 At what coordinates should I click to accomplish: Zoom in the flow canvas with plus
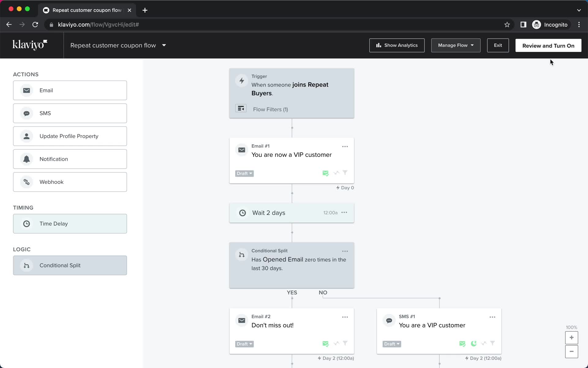coord(571,338)
